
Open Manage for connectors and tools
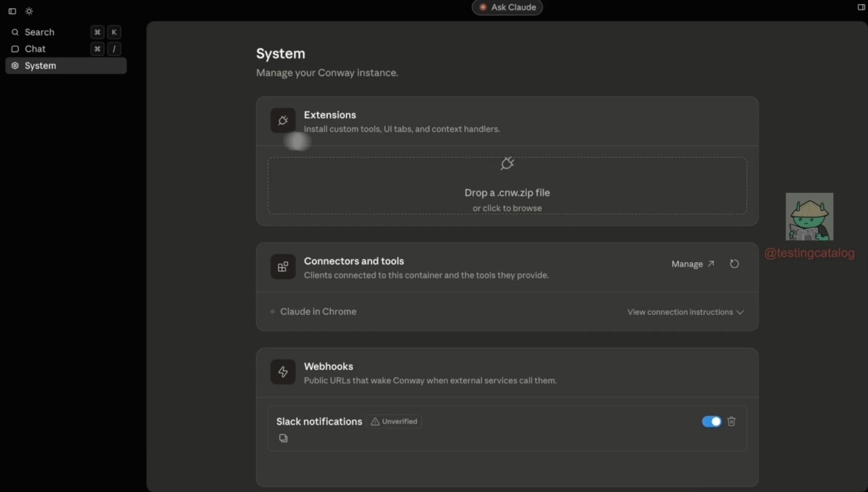[692, 264]
